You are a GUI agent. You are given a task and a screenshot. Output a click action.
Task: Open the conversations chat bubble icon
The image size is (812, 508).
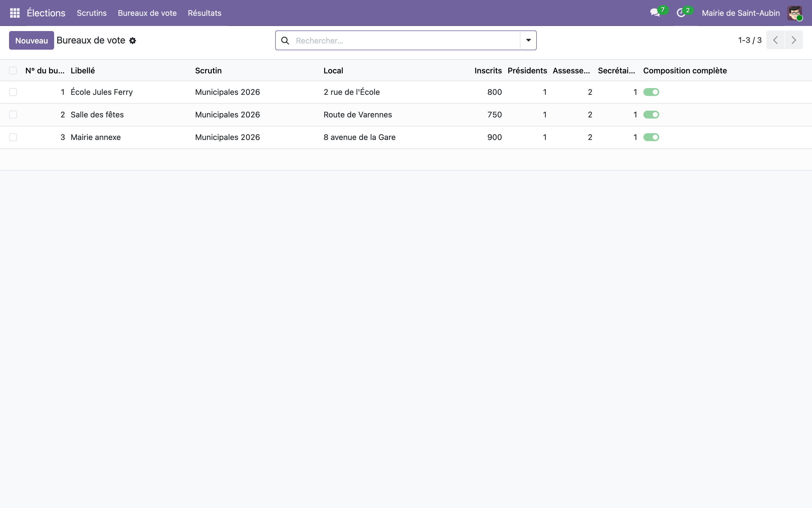655,13
